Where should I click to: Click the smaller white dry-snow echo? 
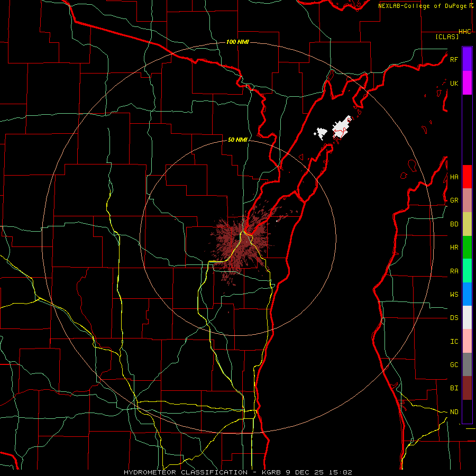click(x=321, y=133)
